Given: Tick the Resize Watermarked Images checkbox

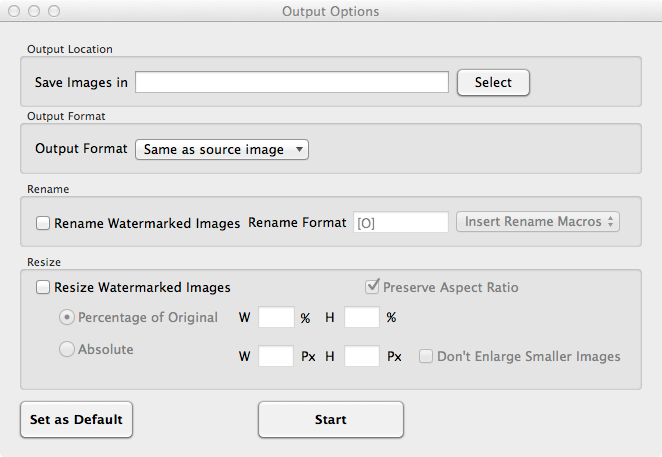Looking at the screenshot, I should pos(43,287).
